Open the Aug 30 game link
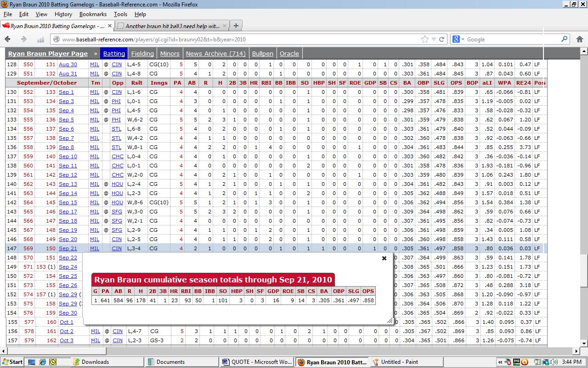This screenshot has height=368, width=588. click(68, 64)
